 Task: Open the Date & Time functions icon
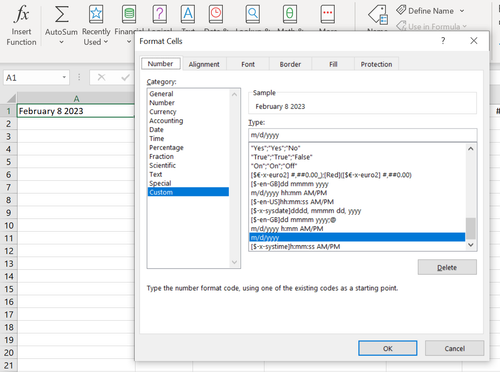[x=216, y=14]
